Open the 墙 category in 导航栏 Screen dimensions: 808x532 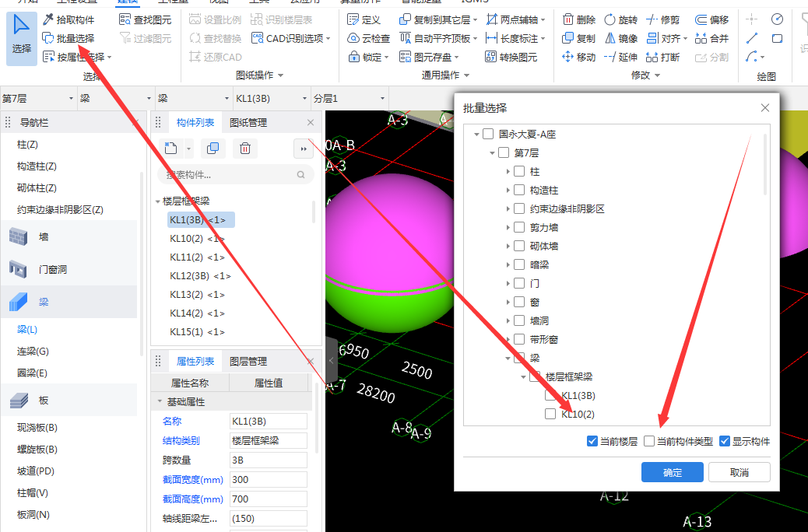(69, 237)
